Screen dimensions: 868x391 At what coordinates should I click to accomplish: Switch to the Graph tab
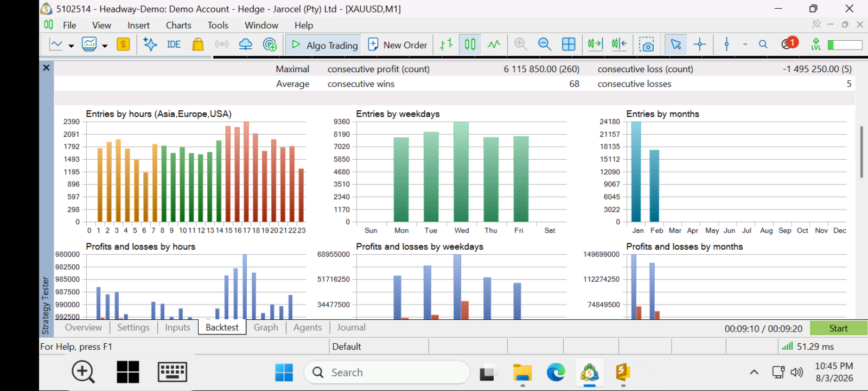tap(266, 327)
